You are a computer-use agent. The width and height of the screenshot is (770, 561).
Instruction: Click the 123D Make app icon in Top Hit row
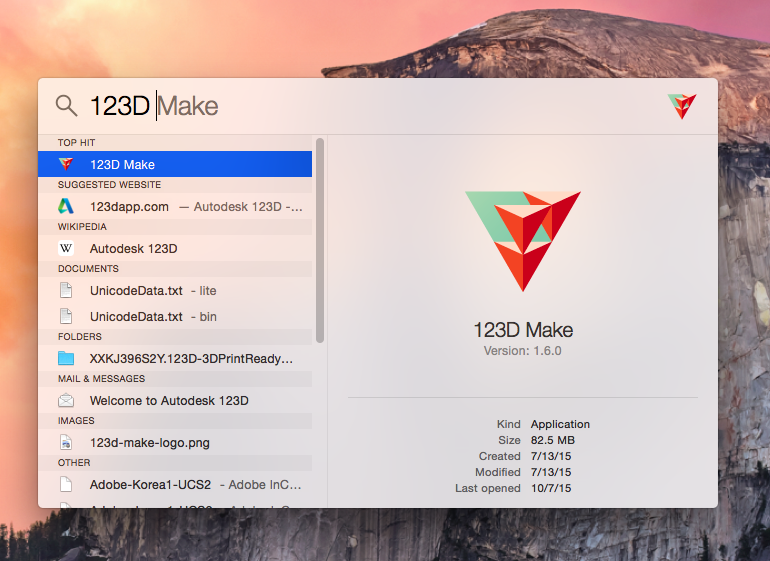[x=66, y=164]
